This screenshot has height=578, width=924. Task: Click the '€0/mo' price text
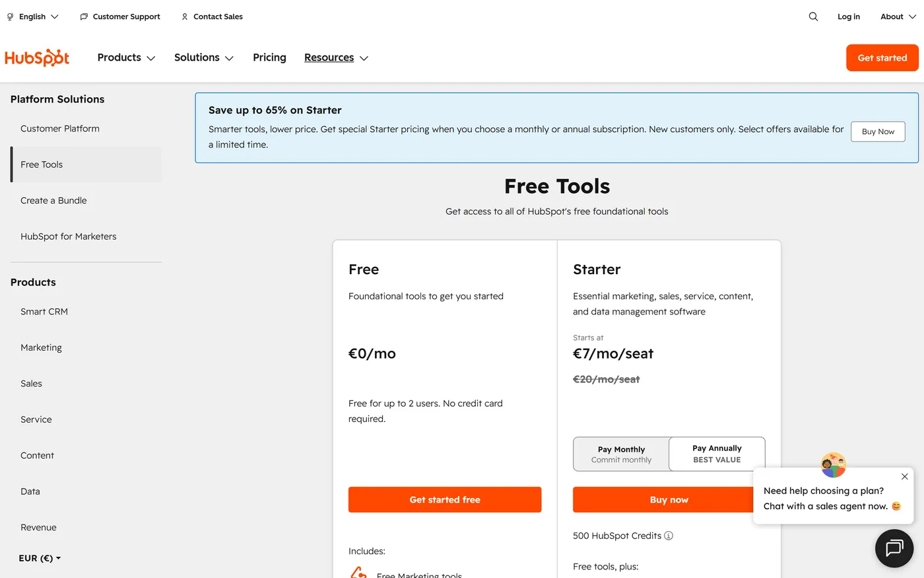click(x=372, y=353)
